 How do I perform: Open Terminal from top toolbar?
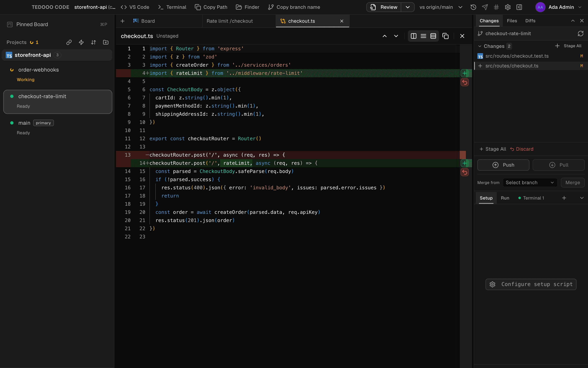[172, 7]
